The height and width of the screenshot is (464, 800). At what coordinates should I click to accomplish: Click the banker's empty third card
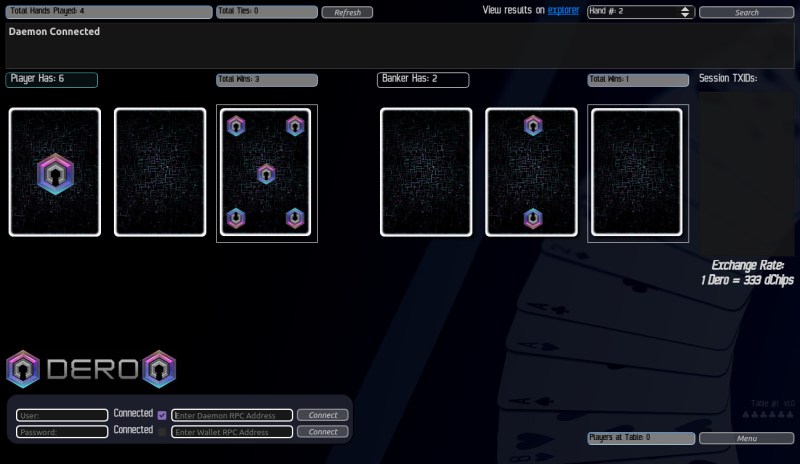[637, 172]
